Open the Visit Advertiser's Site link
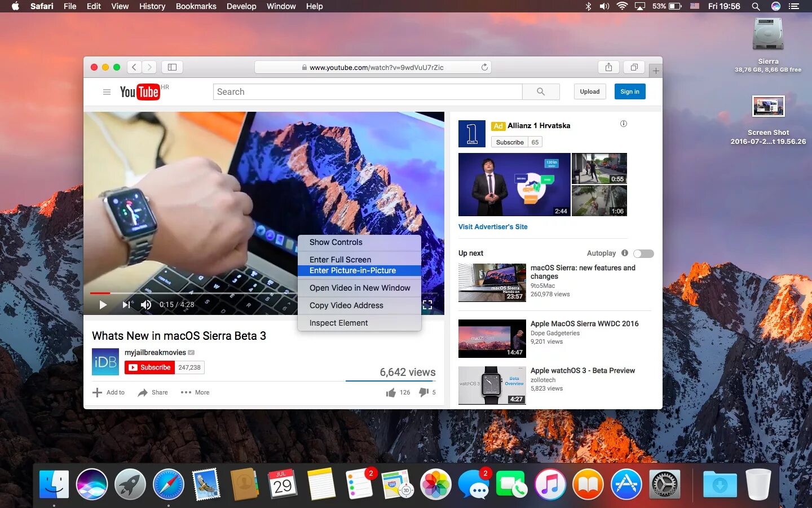This screenshot has width=812, height=508. point(493,227)
